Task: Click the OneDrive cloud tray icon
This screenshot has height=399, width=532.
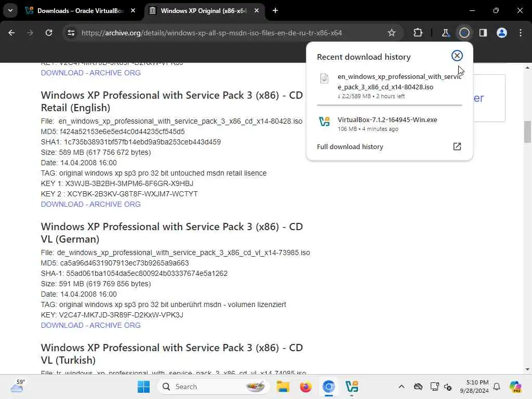Action: coord(418,387)
